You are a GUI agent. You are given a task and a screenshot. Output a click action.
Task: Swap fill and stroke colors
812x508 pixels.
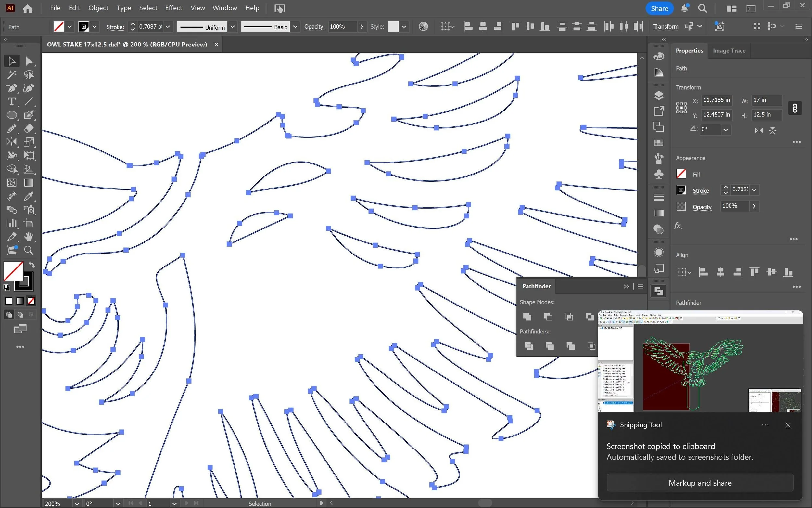click(31, 265)
